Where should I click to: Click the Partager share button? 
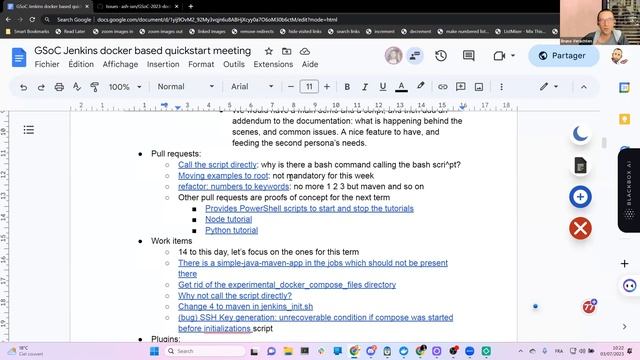coord(564,56)
